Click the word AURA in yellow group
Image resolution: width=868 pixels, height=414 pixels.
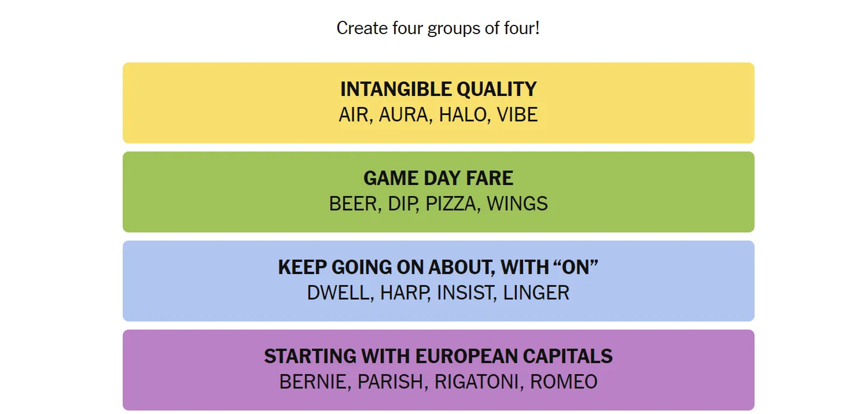(404, 114)
